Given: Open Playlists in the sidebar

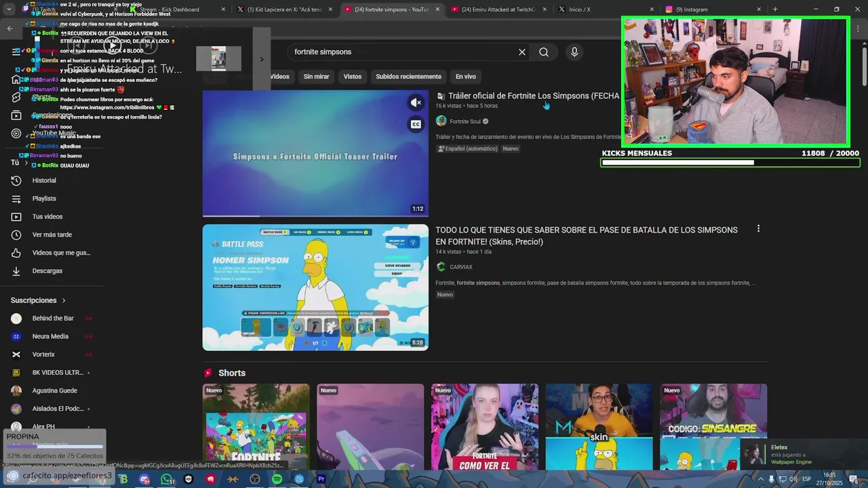Looking at the screenshot, I should [x=44, y=199].
